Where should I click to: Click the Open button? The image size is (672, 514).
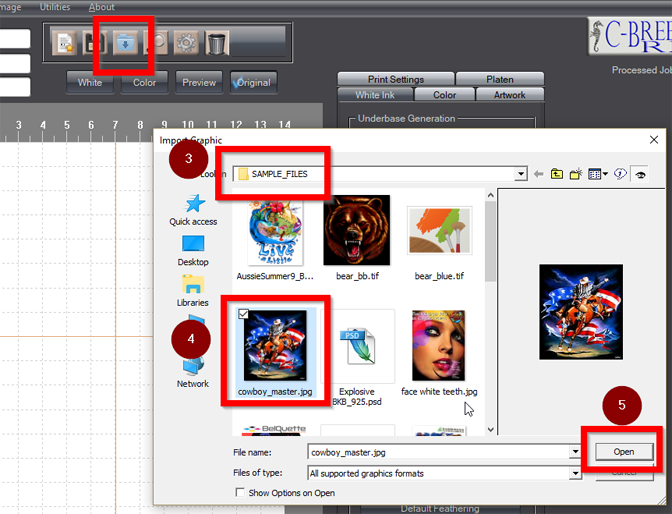click(624, 452)
